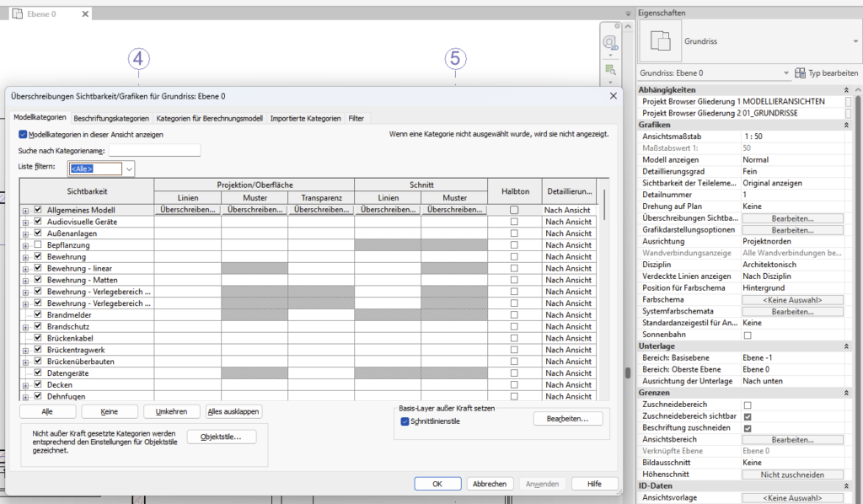Screen dimensions: 863x504
Task: Open the Liste filtern dropdown
Action: [x=129, y=169]
